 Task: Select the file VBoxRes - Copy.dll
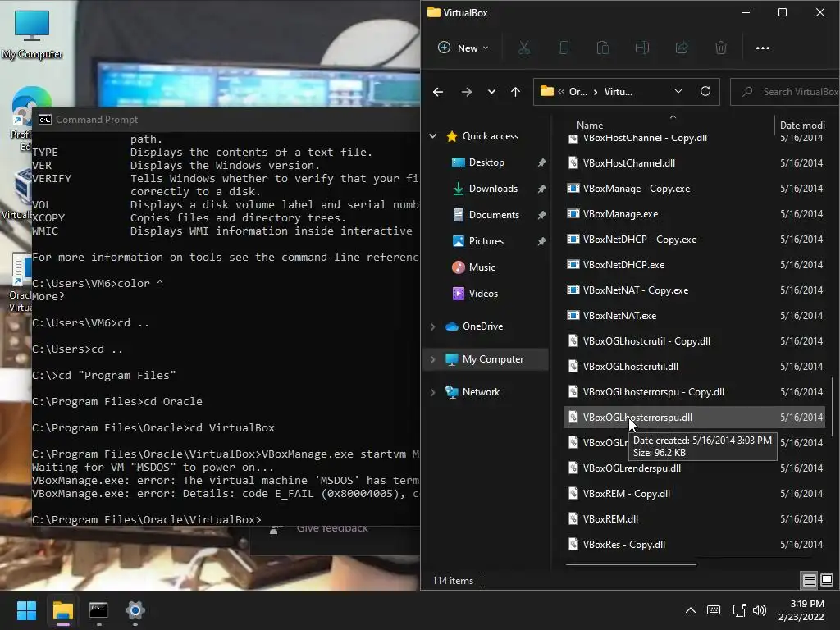pyautogui.click(x=623, y=545)
